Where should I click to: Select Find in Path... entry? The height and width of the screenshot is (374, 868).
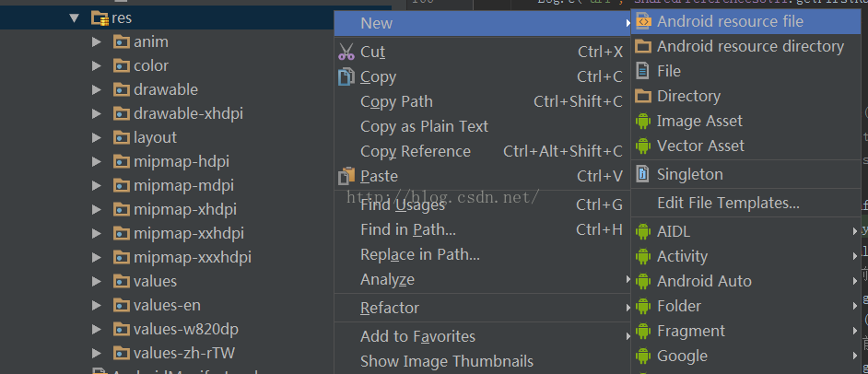coord(482,229)
